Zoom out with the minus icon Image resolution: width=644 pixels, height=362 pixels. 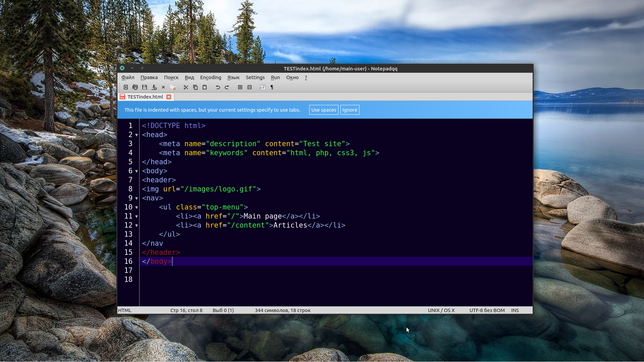[250, 87]
